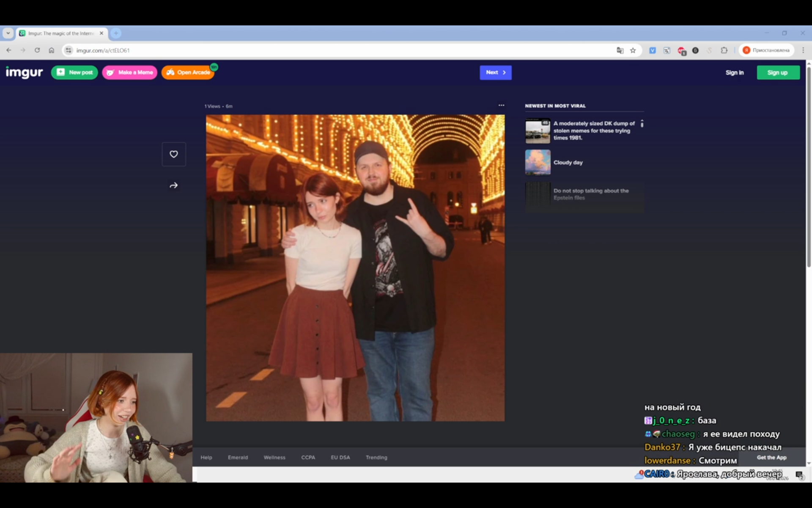
Task: Open Chrome three-dot menu
Action: click(x=803, y=50)
